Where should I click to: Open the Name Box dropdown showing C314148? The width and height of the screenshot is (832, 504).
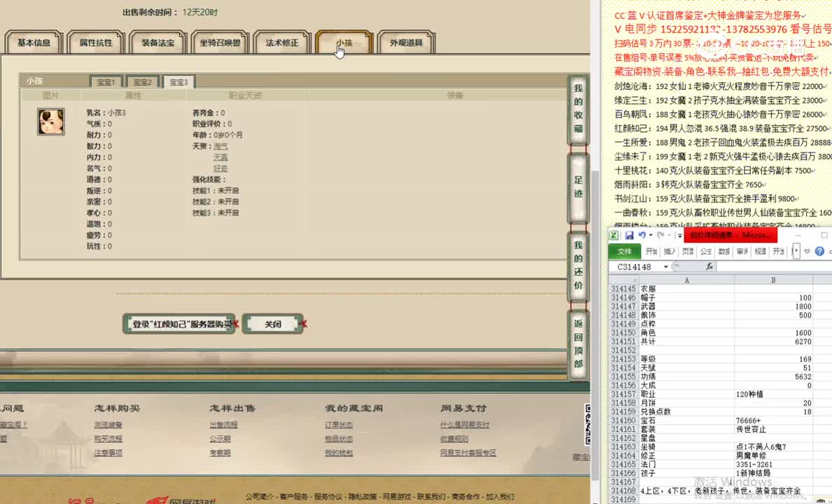click(665, 266)
